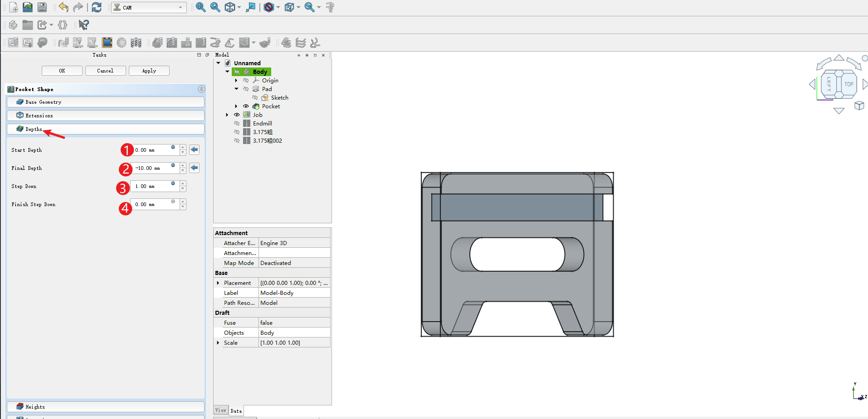Switch to the View property tab
The width and height of the screenshot is (868, 419).
(221, 410)
